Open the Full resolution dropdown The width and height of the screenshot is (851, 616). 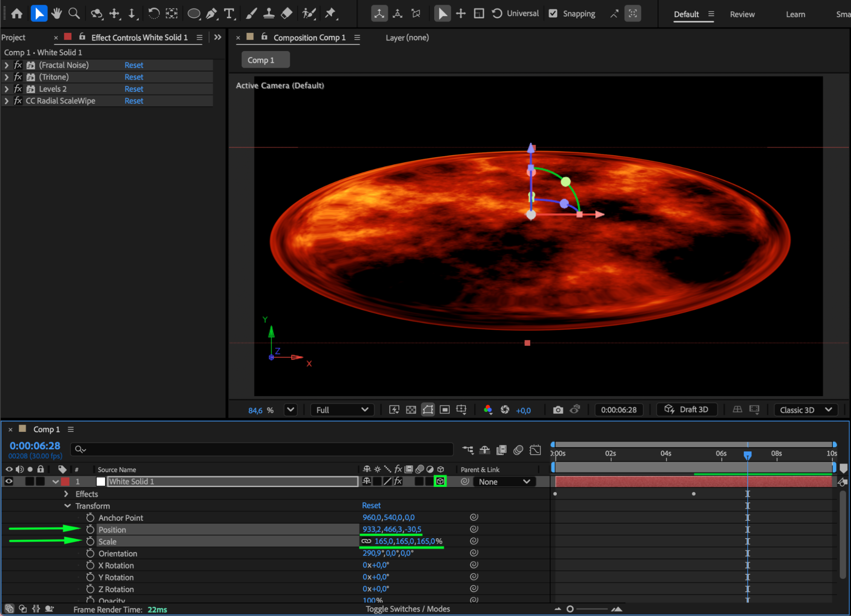coord(342,410)
